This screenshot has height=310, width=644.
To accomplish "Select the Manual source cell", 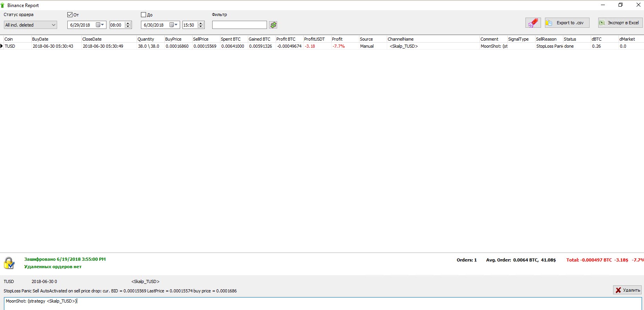I will point(373,46).
